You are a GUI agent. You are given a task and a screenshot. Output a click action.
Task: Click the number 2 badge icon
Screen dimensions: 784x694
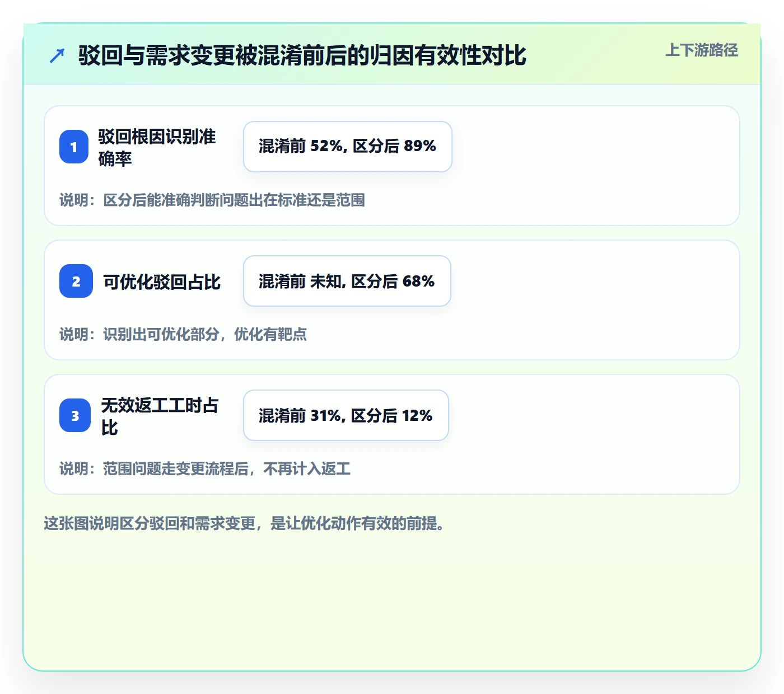pyautogui.click(x=76, y=281)
